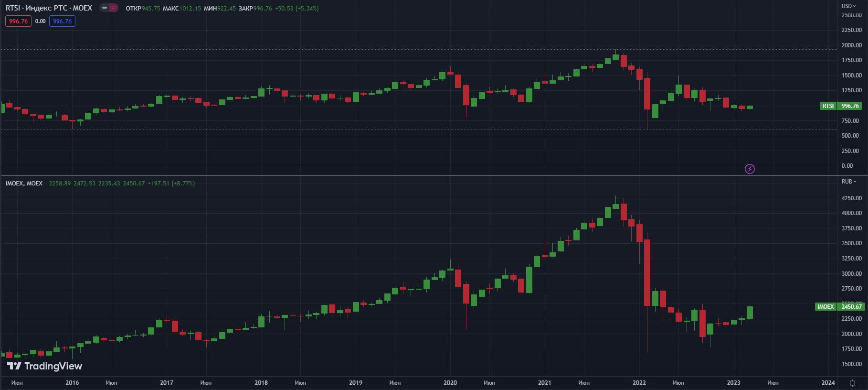Viewport: 868px width, 390px height.
Task: Click the 2021 label on time axis
Action: click(545, 383)
